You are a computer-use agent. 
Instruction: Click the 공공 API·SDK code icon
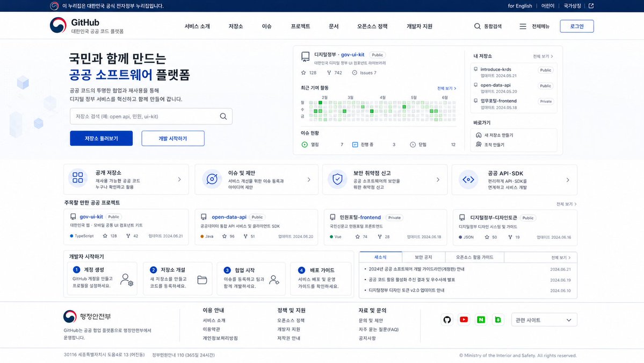468,180
